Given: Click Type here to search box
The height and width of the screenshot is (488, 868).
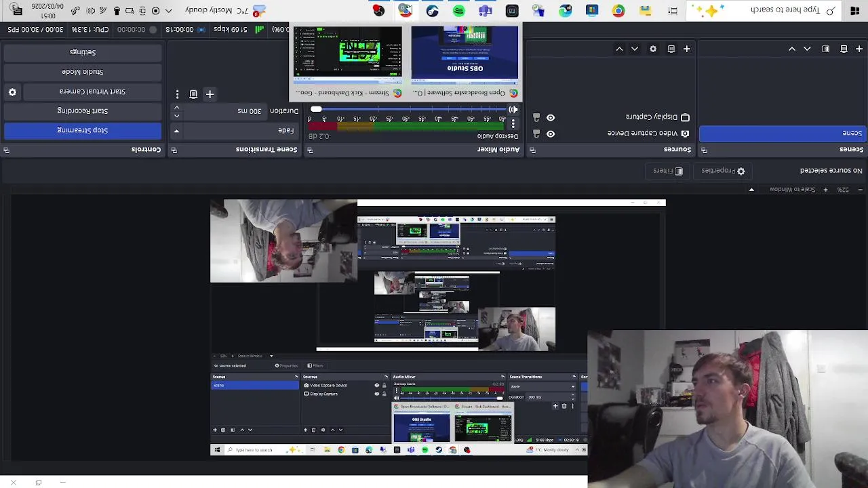Looking at the screenshot, I should [764, 10].
